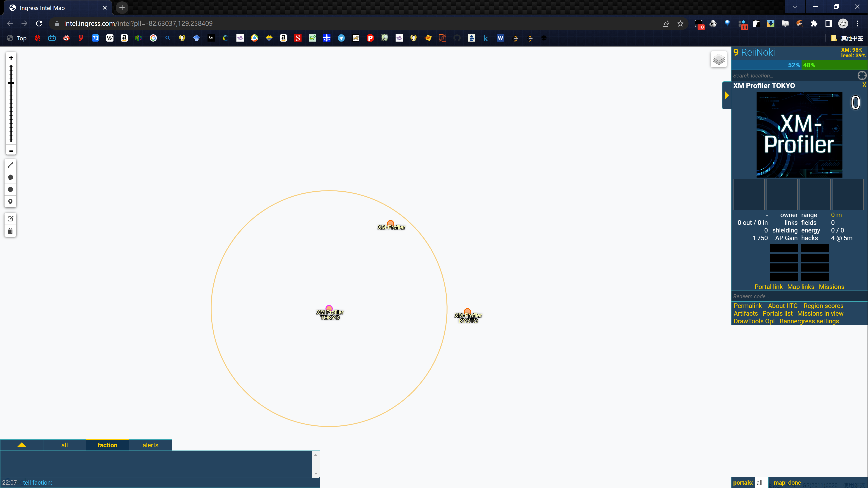
Task: Click the current location crosshair icon
Action: pos(862,75)
